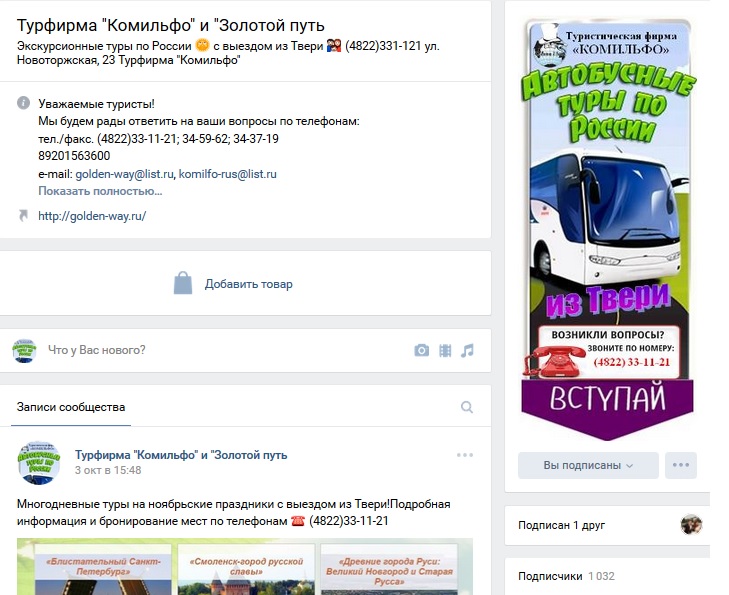
Task: Expand description with 'Показать полностью...'
Action: (x=100, y=191)
